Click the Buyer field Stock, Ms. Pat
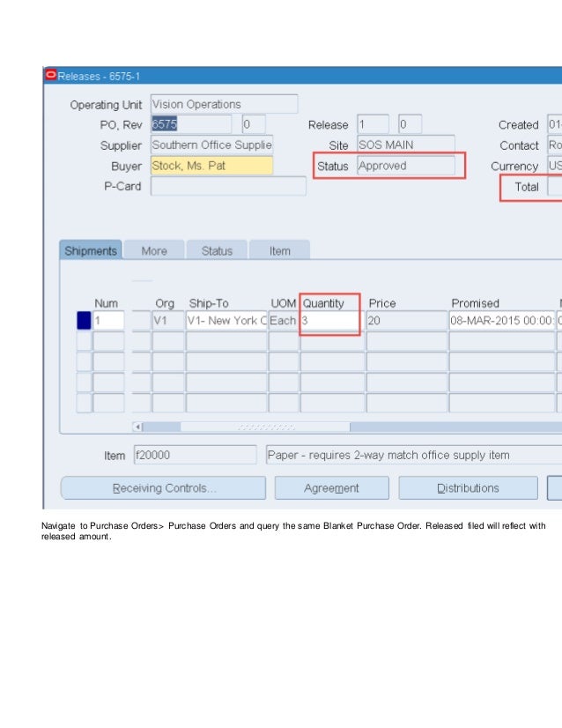Viewport: 562px width, 728px height. 211,166
